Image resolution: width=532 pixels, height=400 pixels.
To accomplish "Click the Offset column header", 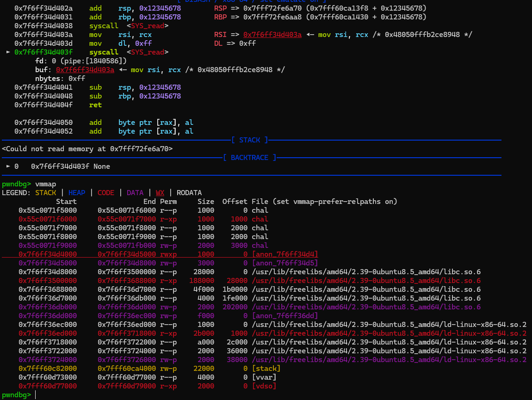I will (235, 202).
